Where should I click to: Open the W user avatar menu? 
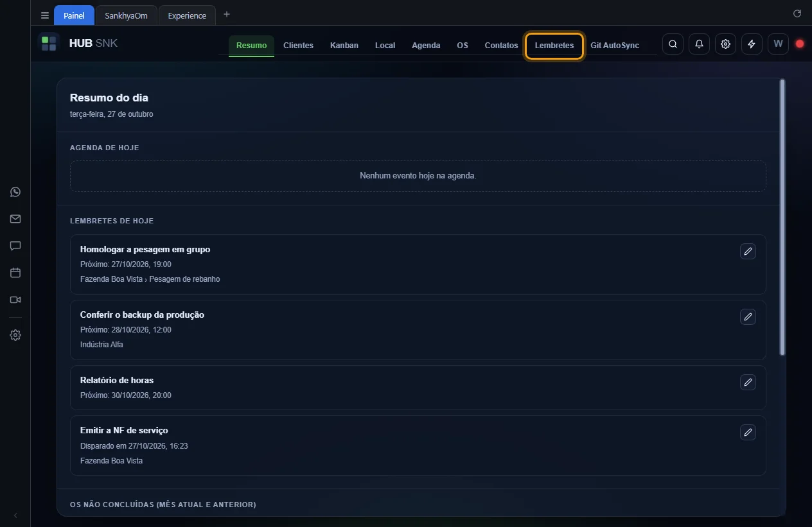coord(778,44)
